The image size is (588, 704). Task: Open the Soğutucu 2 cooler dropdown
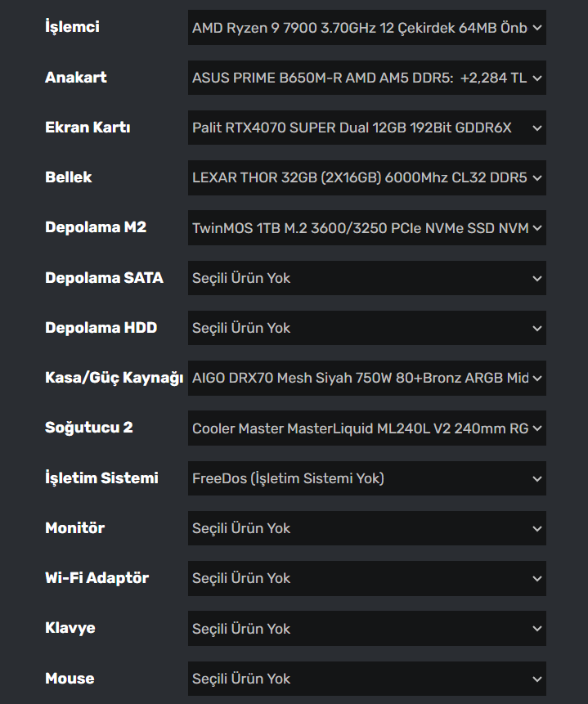pyautogui.click(x=366, y=428)
